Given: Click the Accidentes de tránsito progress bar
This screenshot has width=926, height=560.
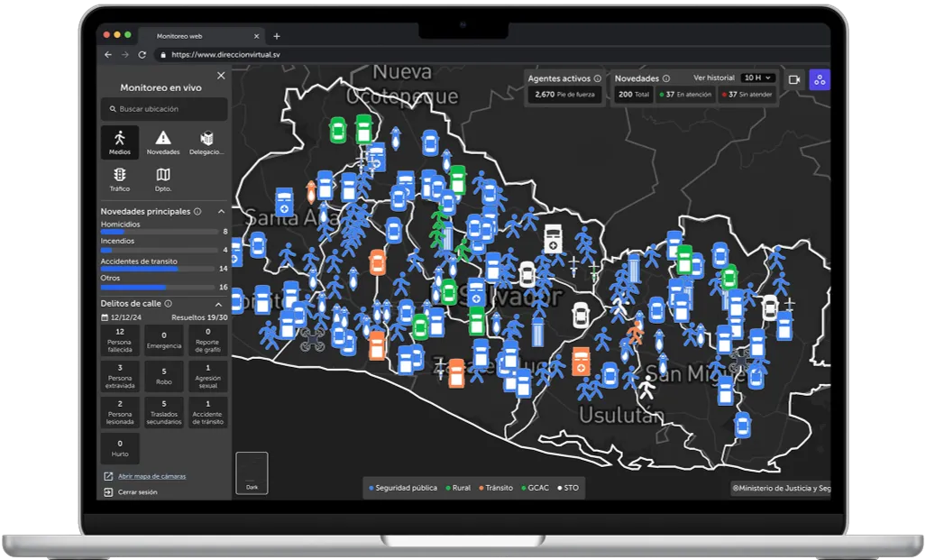Looking at the screenshot, I should pyautogui.click(x=158, y=269).
